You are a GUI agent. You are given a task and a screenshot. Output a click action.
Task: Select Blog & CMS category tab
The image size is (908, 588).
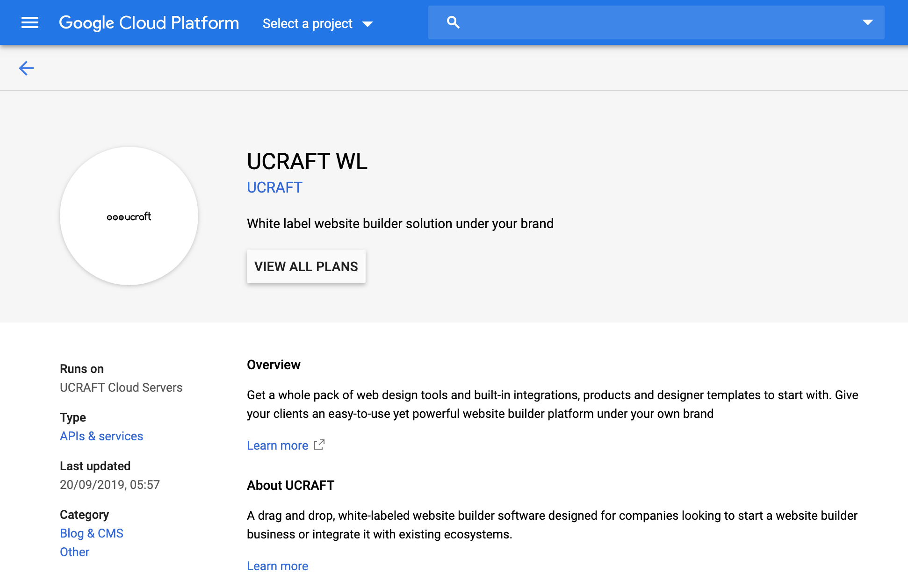91,533
